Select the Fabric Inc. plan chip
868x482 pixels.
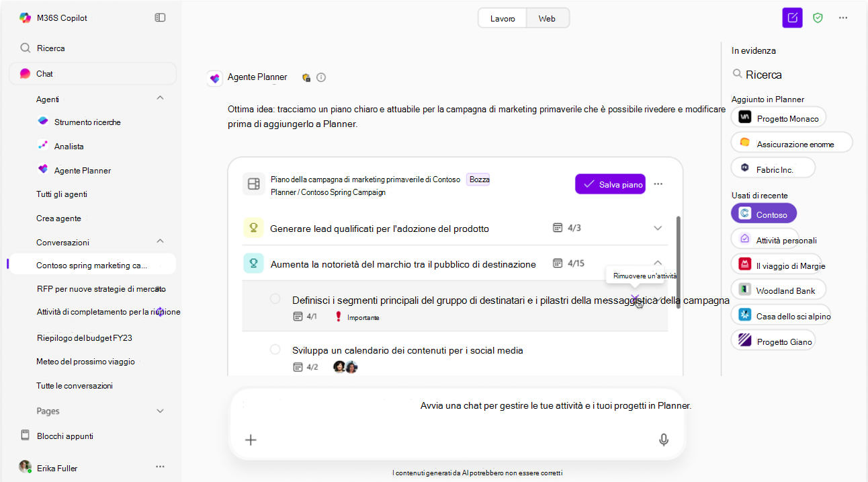(x=773, y=167)
